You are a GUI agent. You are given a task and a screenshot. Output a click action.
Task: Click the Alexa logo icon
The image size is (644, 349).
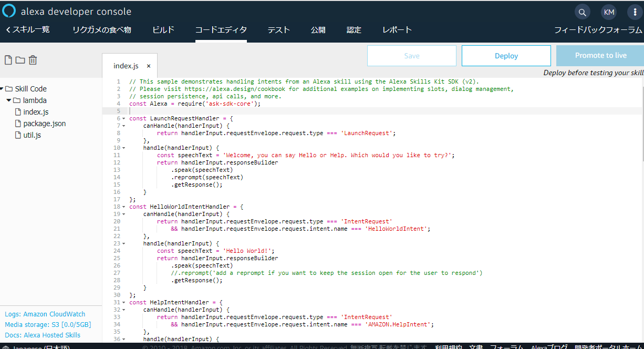point(9,11)
